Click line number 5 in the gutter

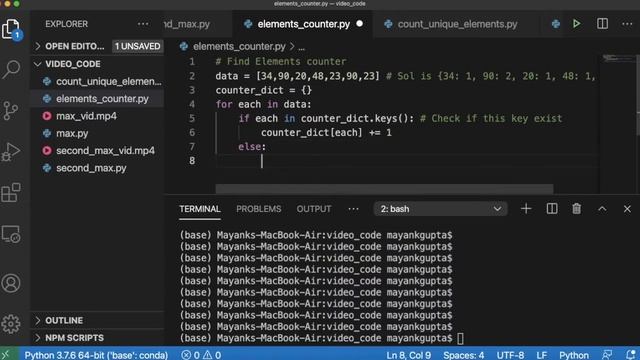[x=192, y=118]
